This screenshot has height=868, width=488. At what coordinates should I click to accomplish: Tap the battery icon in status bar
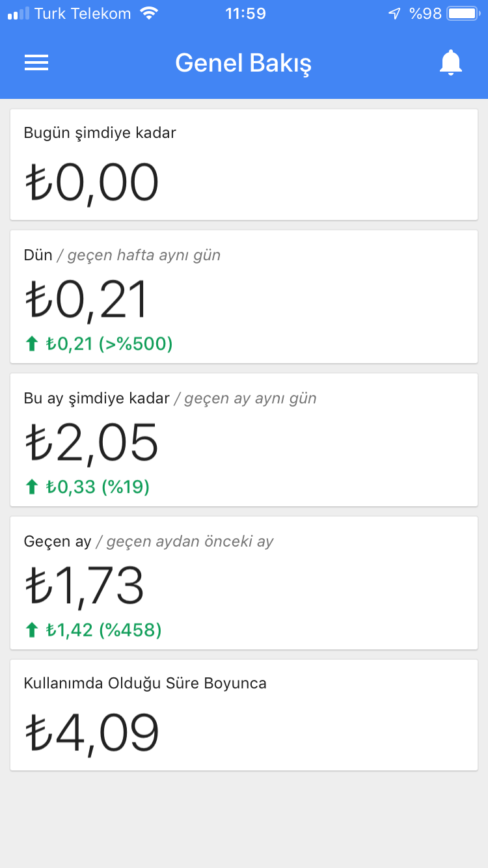tap(463, 14)
